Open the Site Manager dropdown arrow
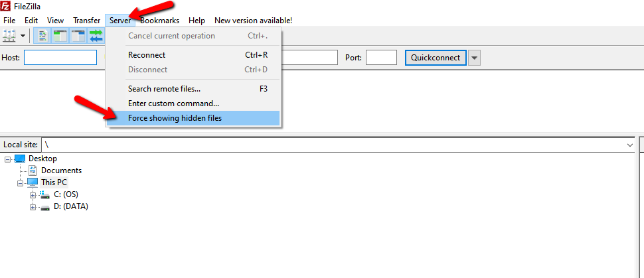Screen dimensions: 644x278 coord(23,36)
